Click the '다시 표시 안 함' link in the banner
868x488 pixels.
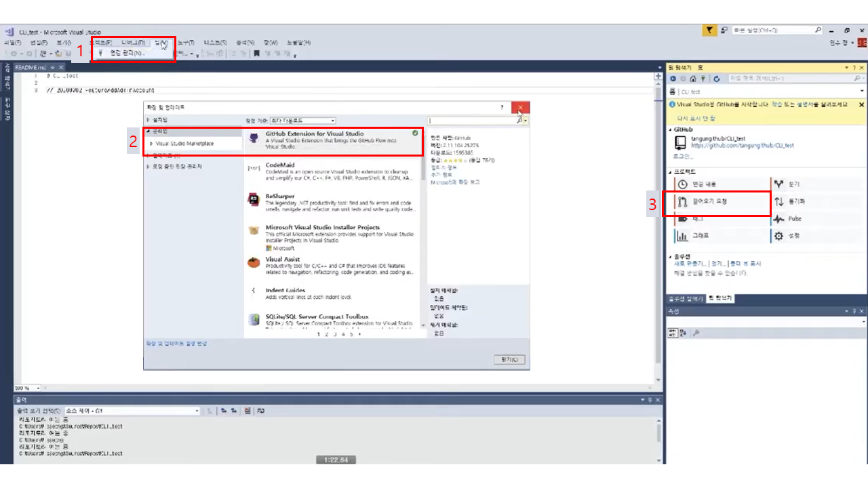696,118
